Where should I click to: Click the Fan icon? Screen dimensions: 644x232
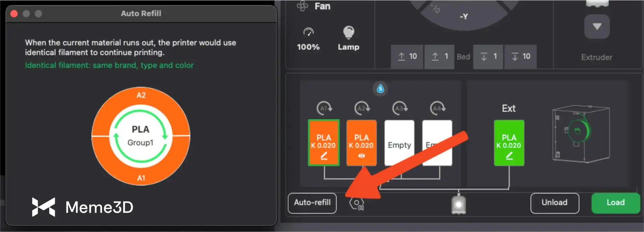[303, 6]
